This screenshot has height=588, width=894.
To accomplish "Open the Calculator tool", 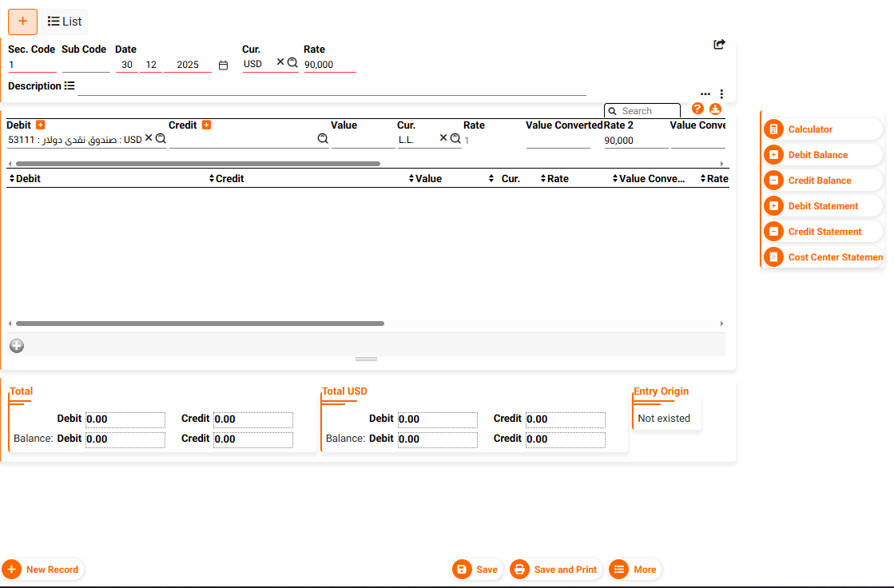I will pyautogui.click(x=809, y=129).
